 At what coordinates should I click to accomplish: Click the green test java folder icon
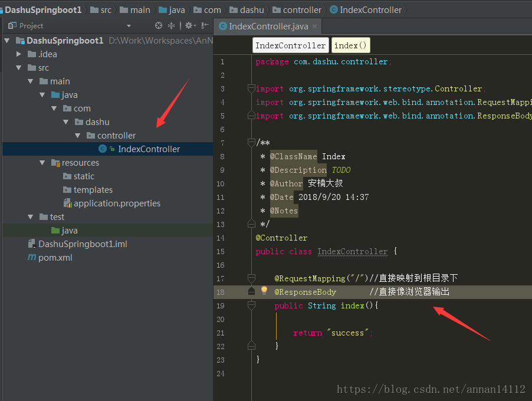pyautogui.click(x=55, y=231)
